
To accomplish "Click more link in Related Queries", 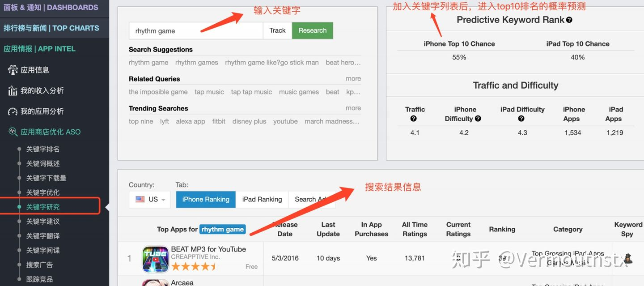I will pyautogui.click(x=353, y=78).
